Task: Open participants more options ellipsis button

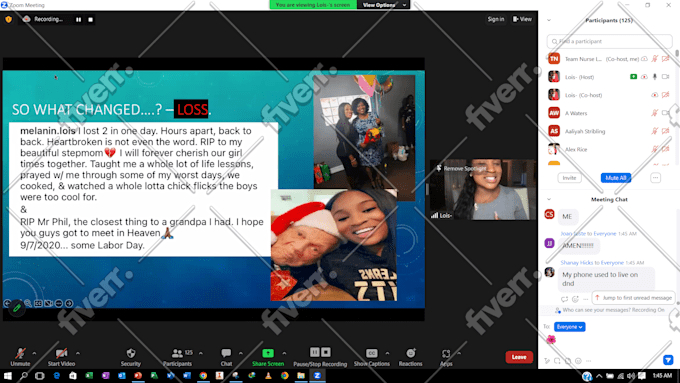Action: (x=655, y=178)
